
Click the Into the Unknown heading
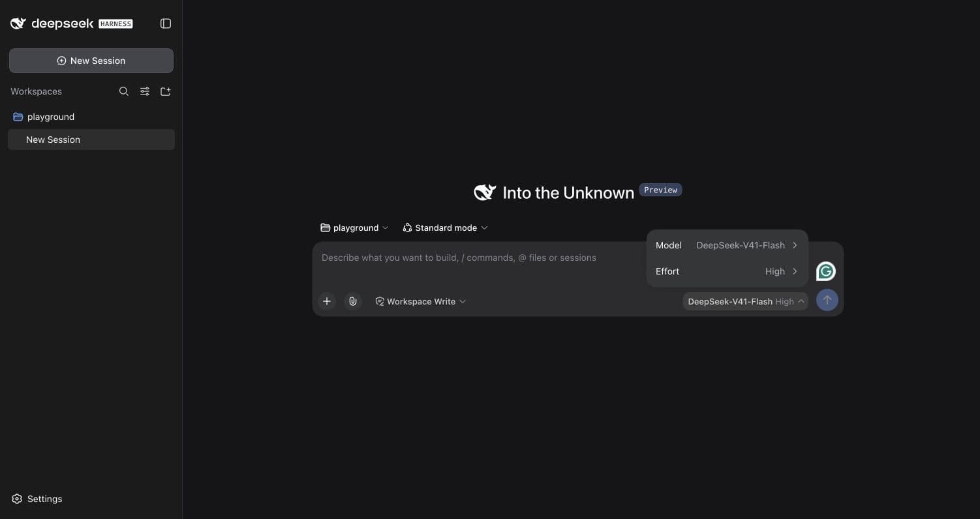(568, 193)
